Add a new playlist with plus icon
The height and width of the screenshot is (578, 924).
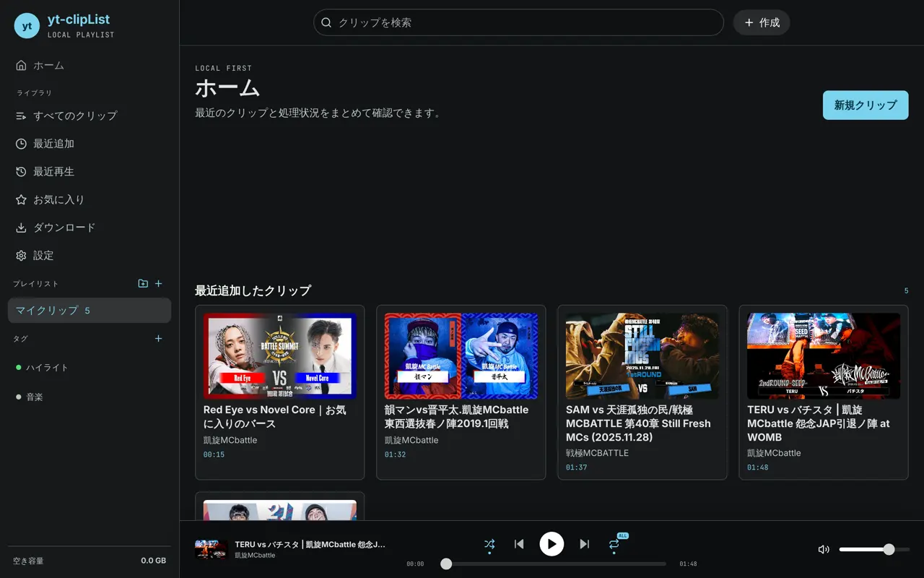coord(159,284)
